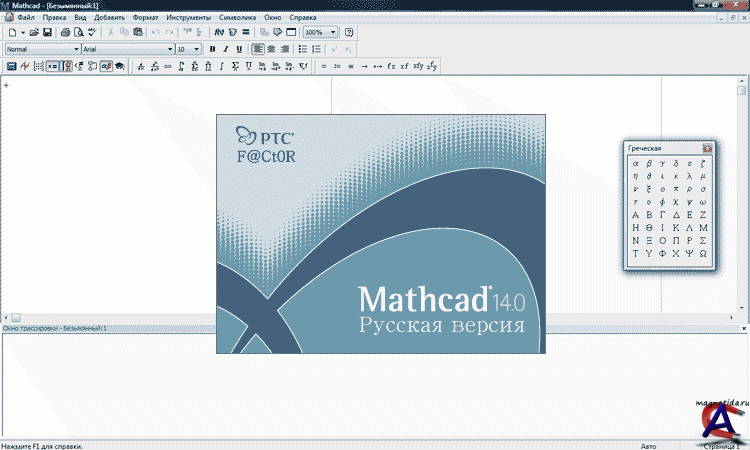This screenshot has width=750, height=450.
Task: Insert Greek letter alpha from palette
Action: [x=635, y=162]
